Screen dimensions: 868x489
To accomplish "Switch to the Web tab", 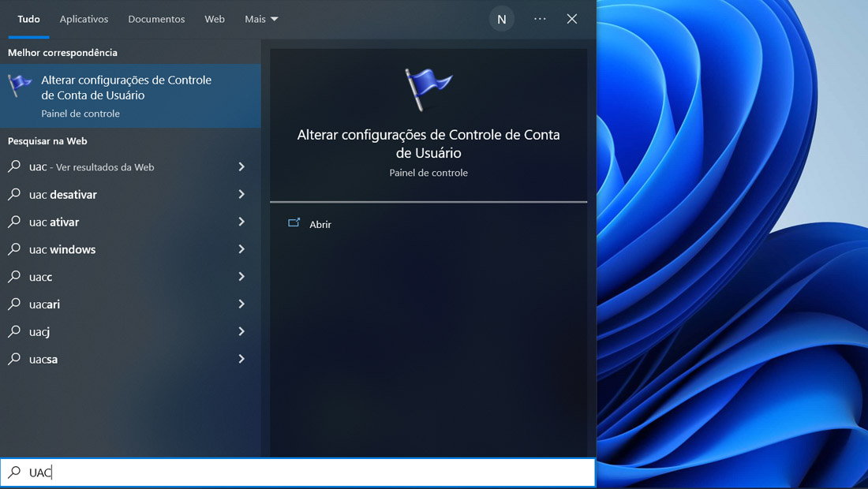I will click(215, 20).
